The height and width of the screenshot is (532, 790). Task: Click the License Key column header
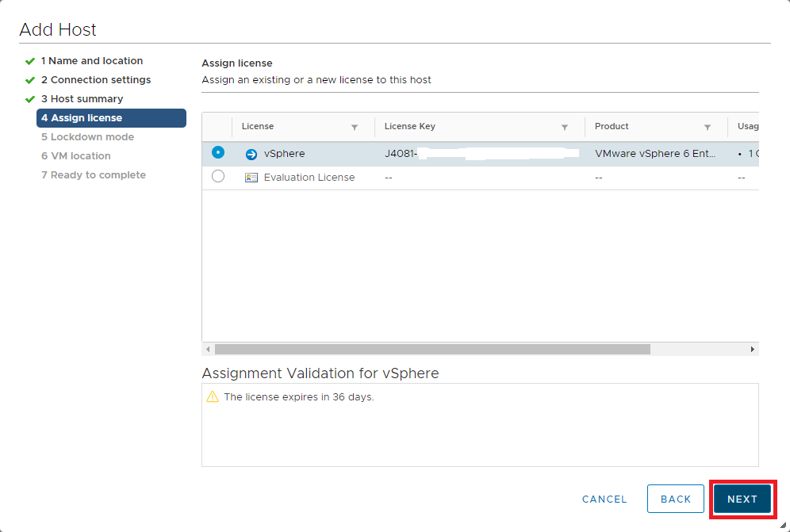410,127
